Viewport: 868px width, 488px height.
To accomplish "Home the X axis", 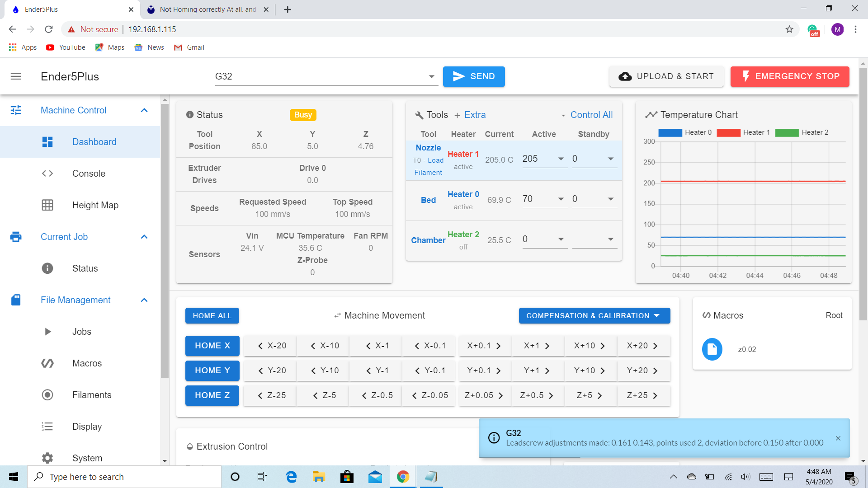I will [212, 346].
